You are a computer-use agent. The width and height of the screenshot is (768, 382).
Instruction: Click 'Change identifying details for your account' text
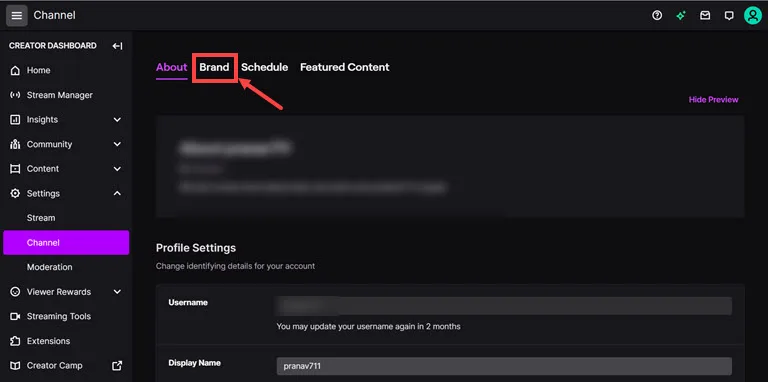coord(235,266)
